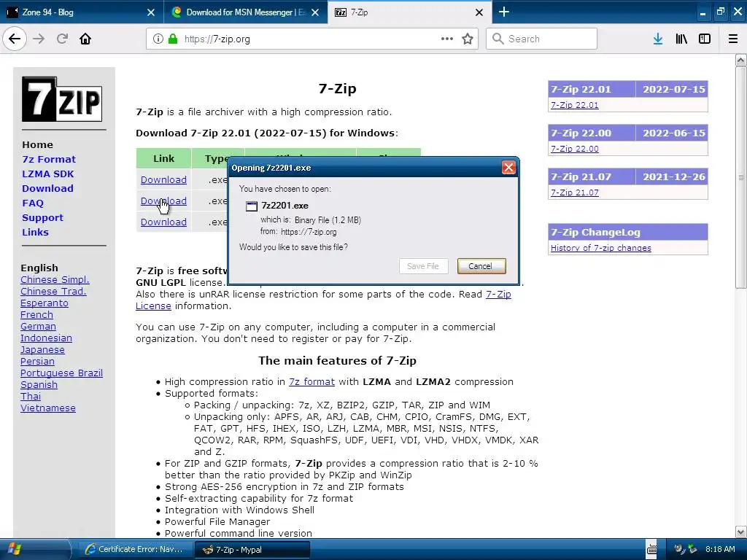
Task: Switch language to German
Action: pos(38,326)
